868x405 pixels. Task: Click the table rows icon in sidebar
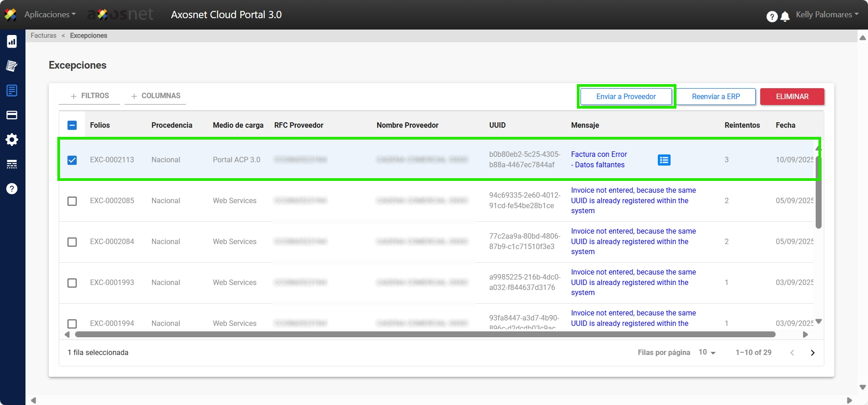[x=12, y=164]
